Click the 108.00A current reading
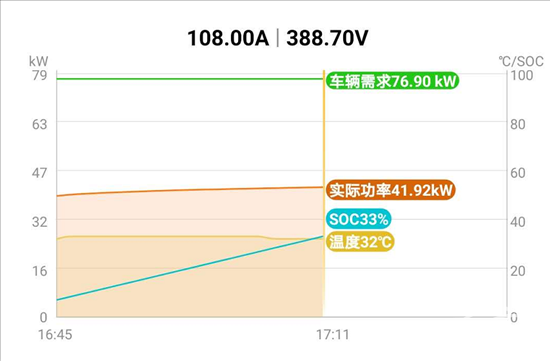 point(228,38)
